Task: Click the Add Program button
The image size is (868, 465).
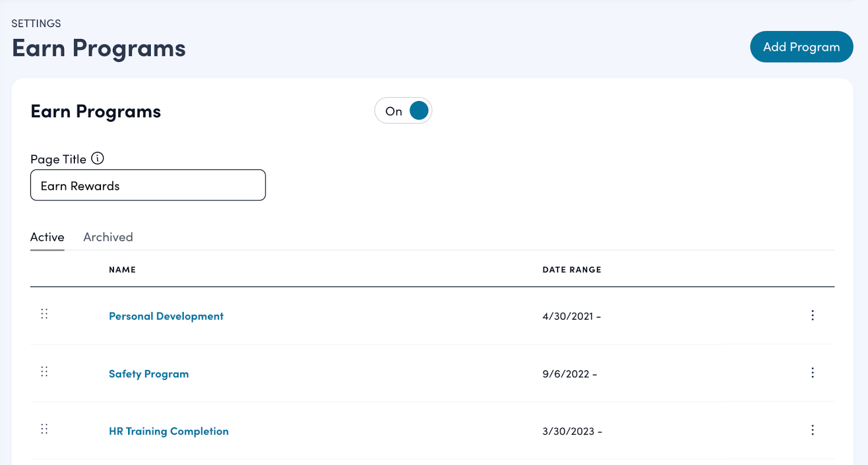Action: coord(801,47)
